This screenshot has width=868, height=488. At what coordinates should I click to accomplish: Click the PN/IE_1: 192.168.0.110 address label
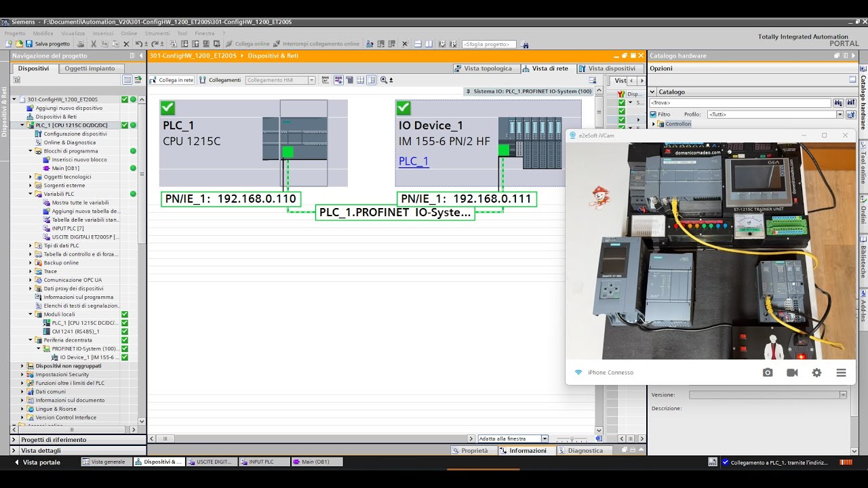(231, 199)
